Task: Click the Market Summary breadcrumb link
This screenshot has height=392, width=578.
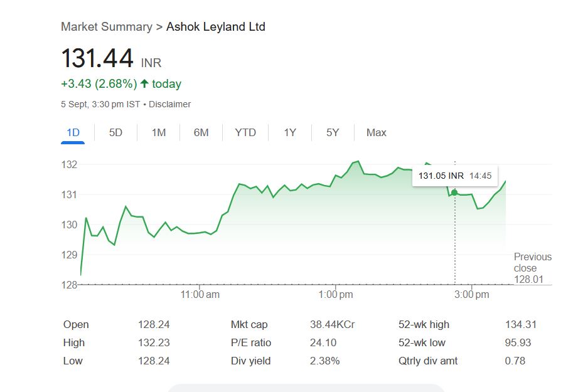Action: (x=106, y=27)
